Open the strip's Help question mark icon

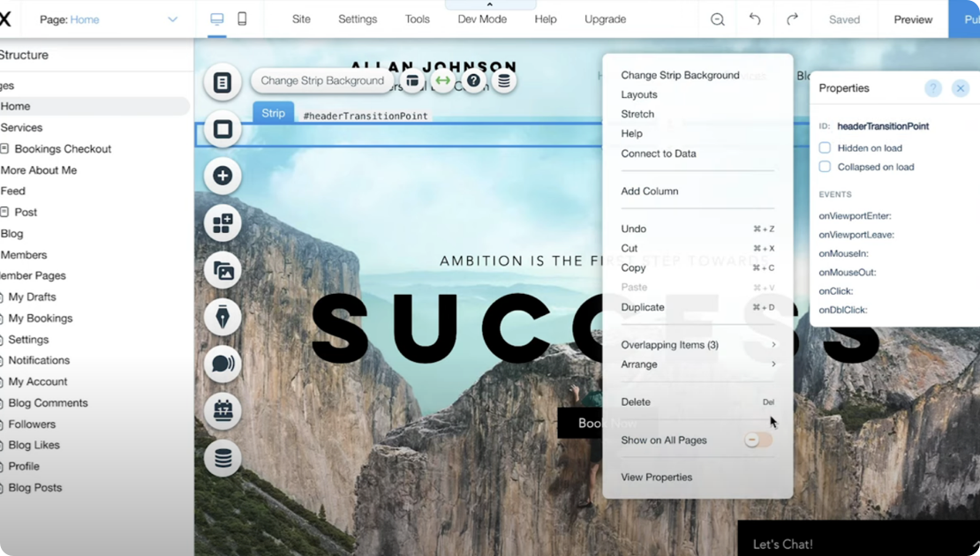coord(473,80)
